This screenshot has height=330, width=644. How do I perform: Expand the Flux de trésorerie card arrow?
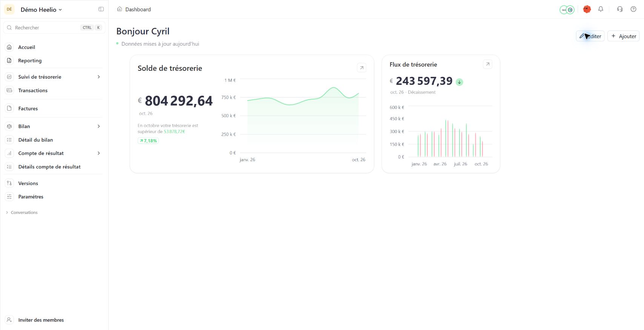[x=487, y=64]
